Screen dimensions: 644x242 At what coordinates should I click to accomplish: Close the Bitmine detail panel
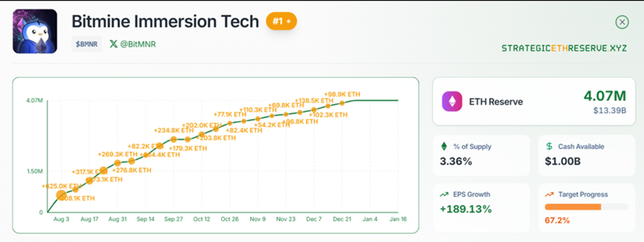(622, 22)
